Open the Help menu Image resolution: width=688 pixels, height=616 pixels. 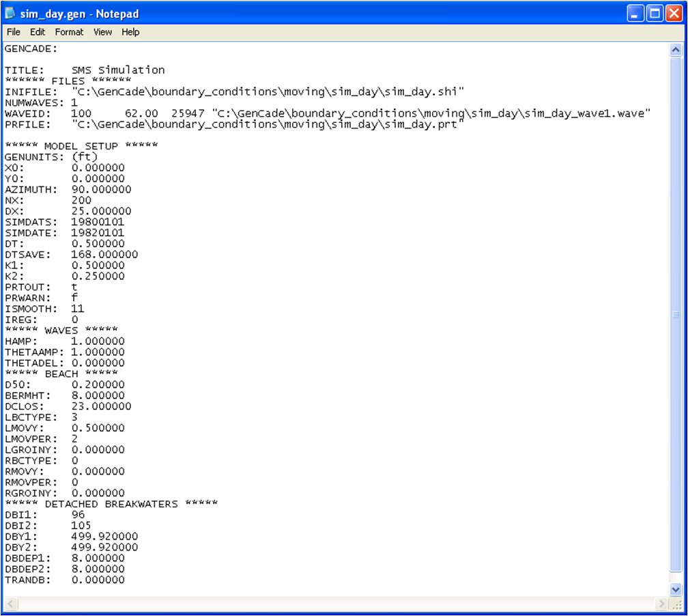[130, 32]
